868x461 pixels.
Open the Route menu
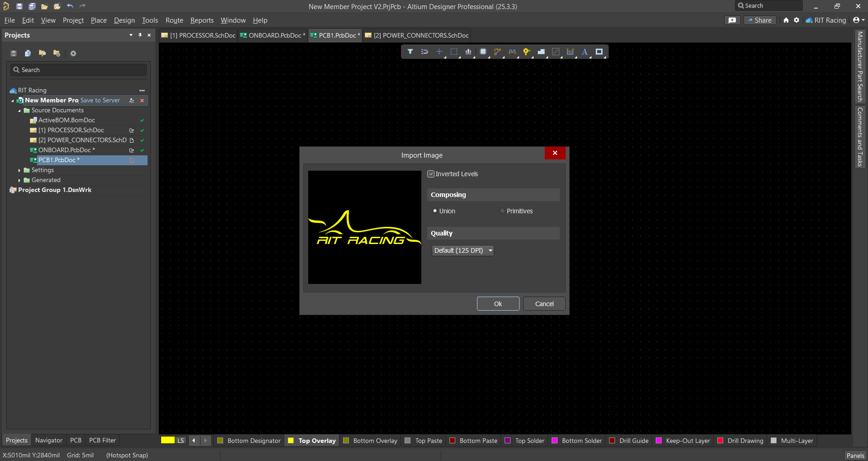(x=174, y=20)
